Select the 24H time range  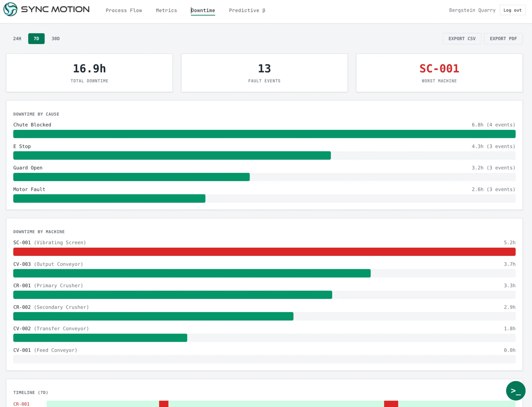pyautogui.click(x=17, y=38)
